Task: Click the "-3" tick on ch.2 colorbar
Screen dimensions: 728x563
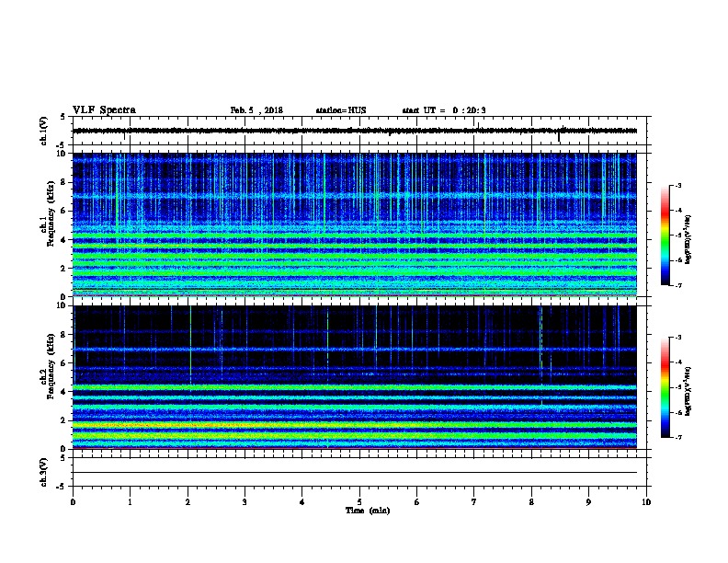Action: (x=677, y=338)
